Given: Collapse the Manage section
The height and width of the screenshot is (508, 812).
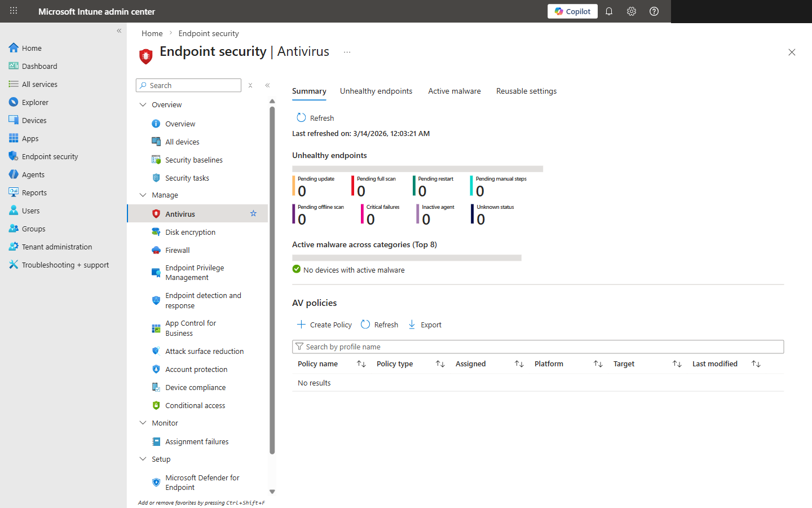Looking at the screenshot, I should (x=143, y=195).
